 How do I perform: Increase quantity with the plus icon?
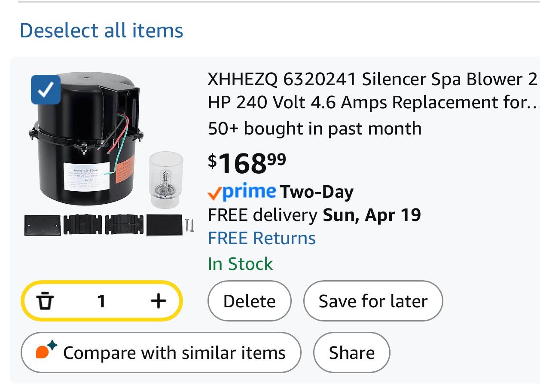[x=158, y=301]
